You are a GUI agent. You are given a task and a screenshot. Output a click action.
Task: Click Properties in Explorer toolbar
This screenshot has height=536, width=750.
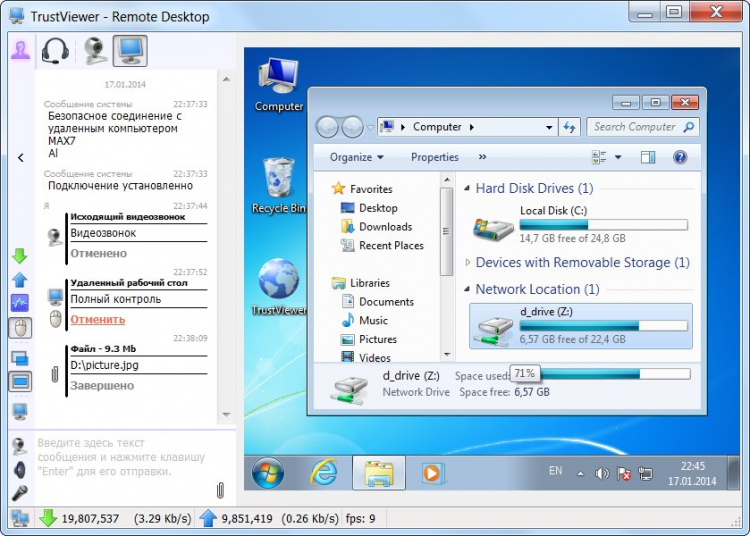(x=435, y=157)
